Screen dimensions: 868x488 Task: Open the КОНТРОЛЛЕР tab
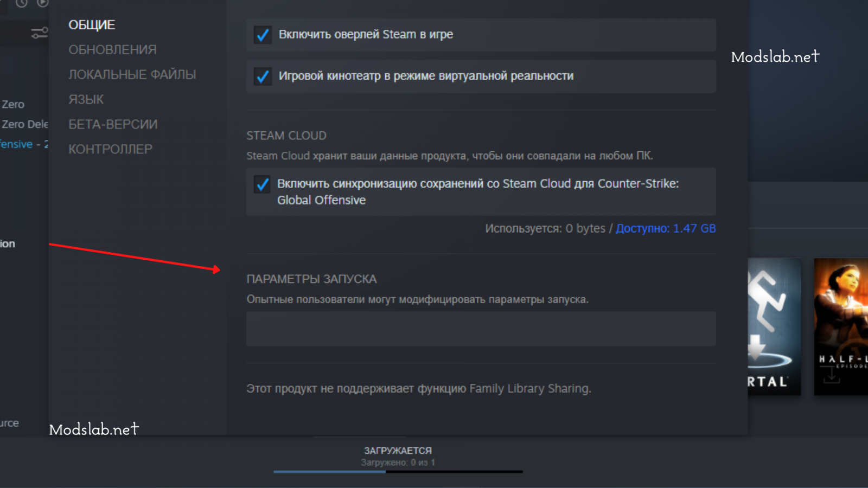[110, 149]
